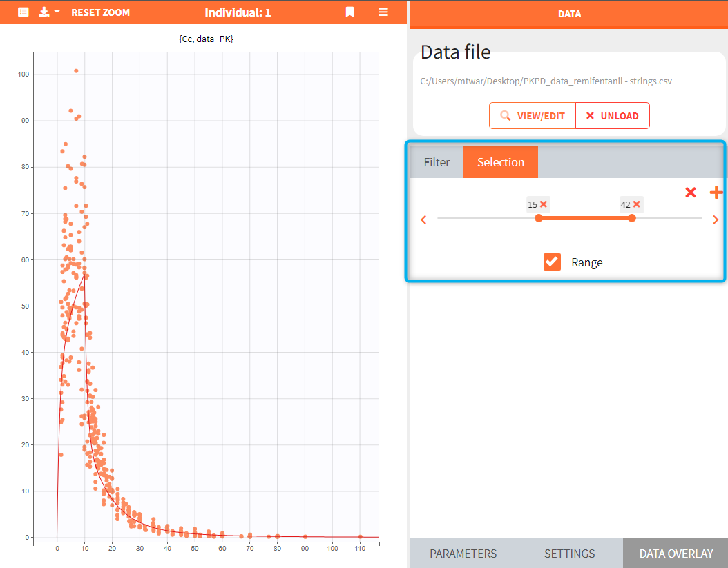This screenshot has height=568, width=728.
Task: Remove the 42 value tag
Action: pyautogui.click(x=636, y=204)
